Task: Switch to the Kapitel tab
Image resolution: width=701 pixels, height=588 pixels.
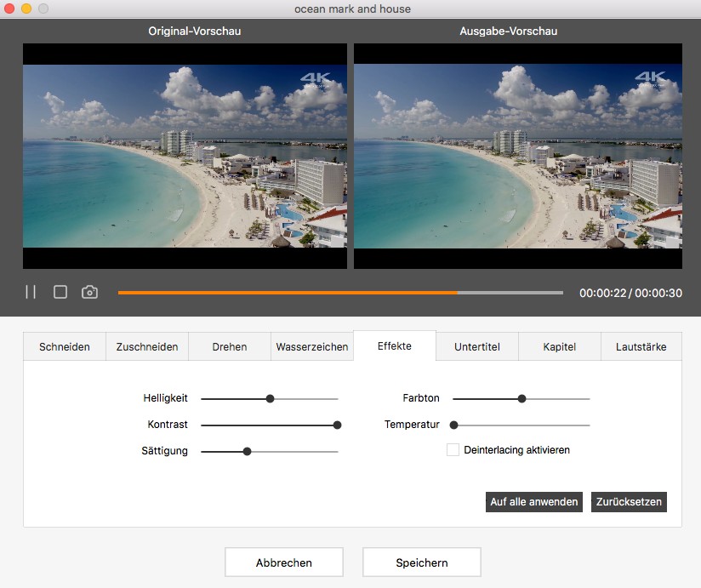Action: (560, 346)
